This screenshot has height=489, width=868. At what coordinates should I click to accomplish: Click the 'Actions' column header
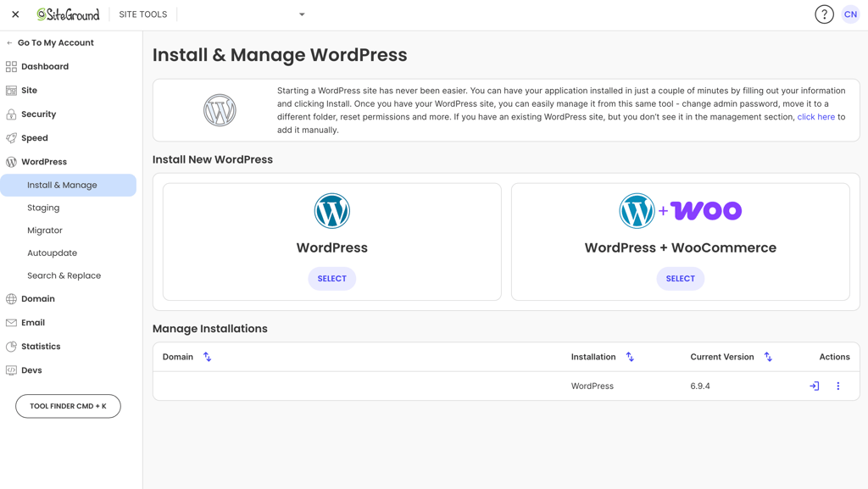tap(834, 357)
